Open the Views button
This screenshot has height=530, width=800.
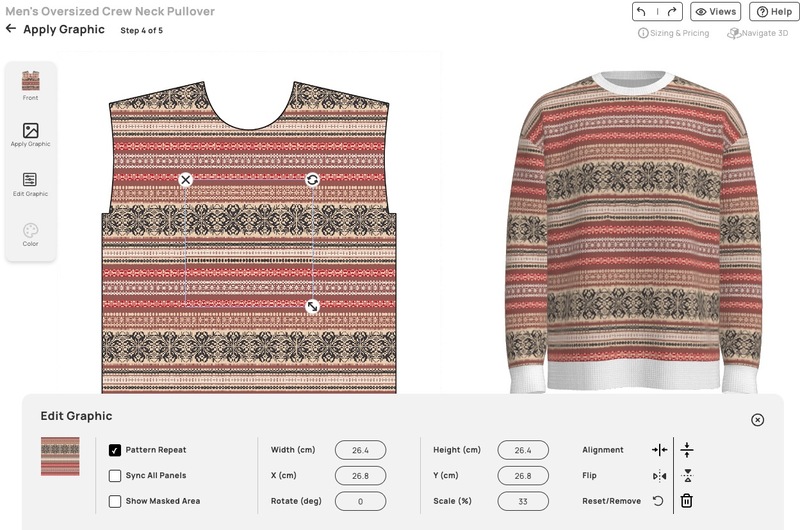point(715,12)
